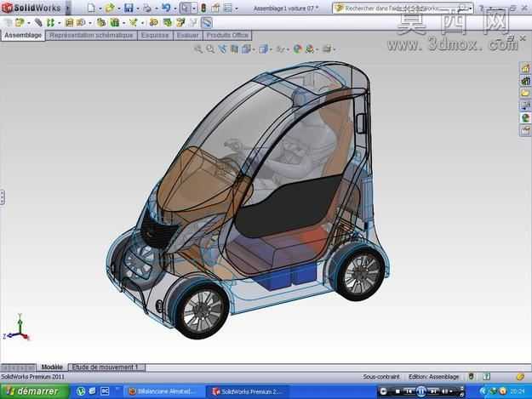Screen dimensions: 532x399
Task: Open the Save dropdown arrow
Action: pyautogui.click(x=137, y=9)
